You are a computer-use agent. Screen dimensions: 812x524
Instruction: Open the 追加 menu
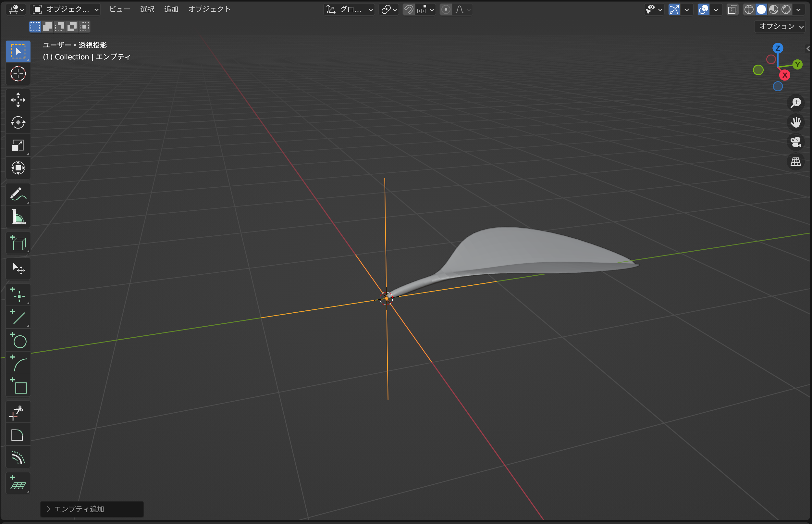(x=171, y=9)
